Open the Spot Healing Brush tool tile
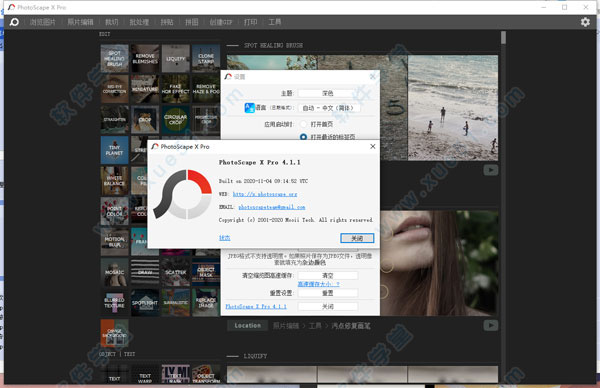The image size is (600, 388). [114, 59]
